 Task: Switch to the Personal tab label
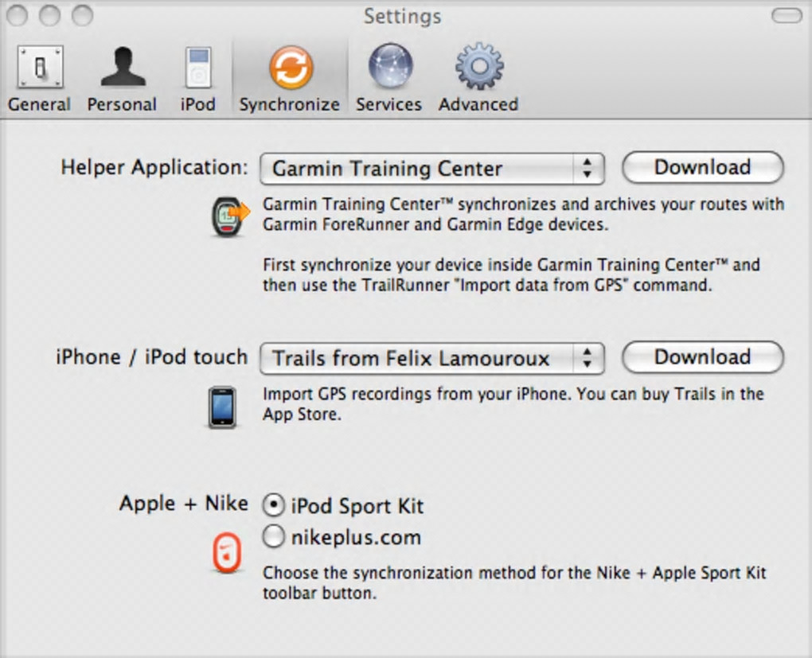point(123,104)
